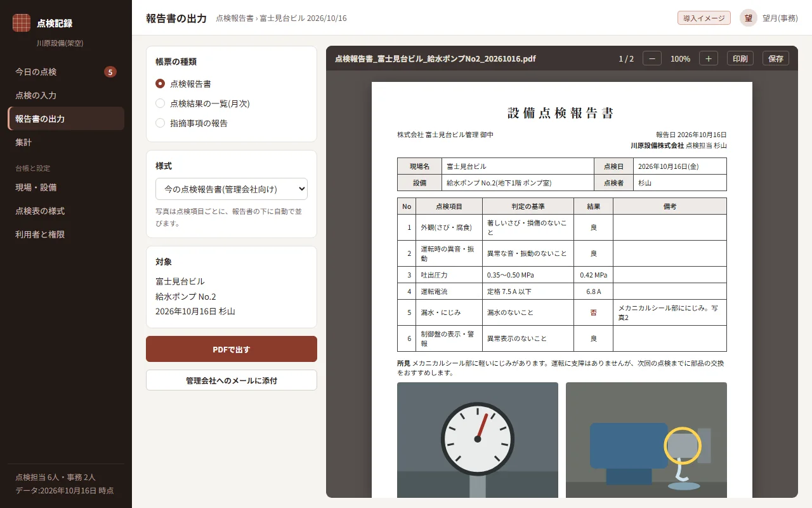Open 現場・設備 settings page
Image resolution: width=812 pixels, height=508 pixels.
66,187
